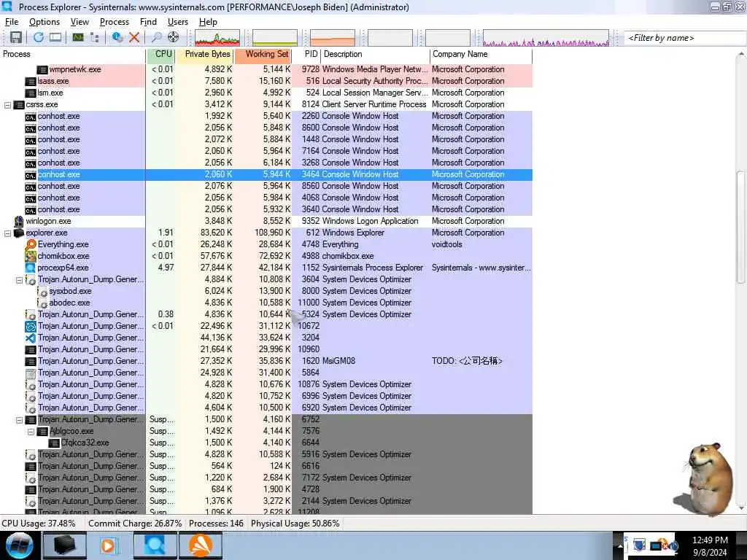This screenshot has height=560, width=747.
Task: Collapse the Trojan process node with PID 3604
Action: [19, 280]
